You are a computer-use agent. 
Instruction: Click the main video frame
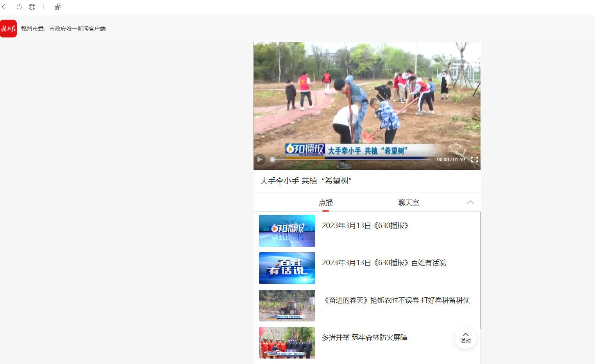367,106
